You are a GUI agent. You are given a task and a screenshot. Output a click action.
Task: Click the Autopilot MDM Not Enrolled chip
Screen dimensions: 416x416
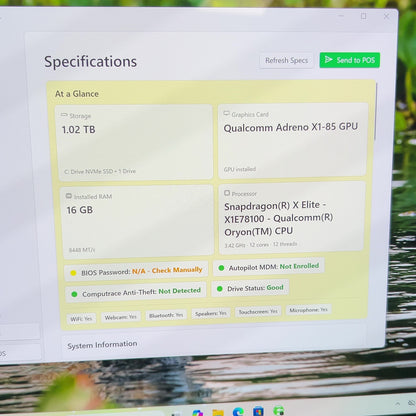[269, 267]
